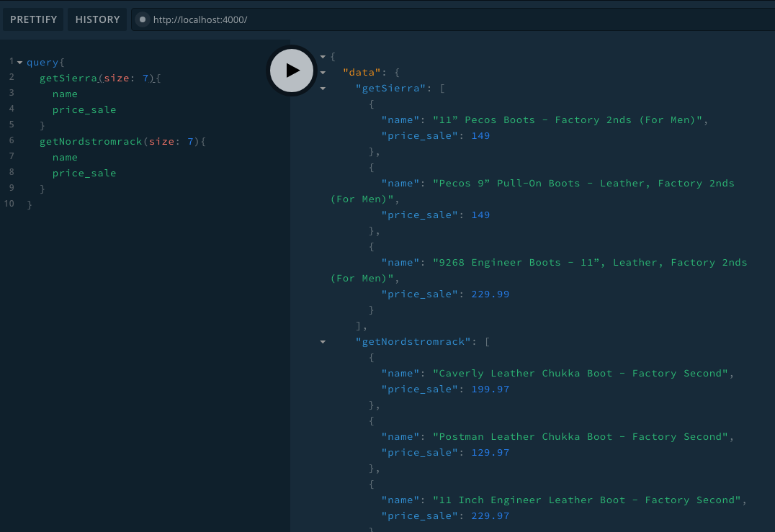The width and height of the screenshot is (775, 532).
Task: Collapse the root response object arrow
Action: (x=323, y=57)
